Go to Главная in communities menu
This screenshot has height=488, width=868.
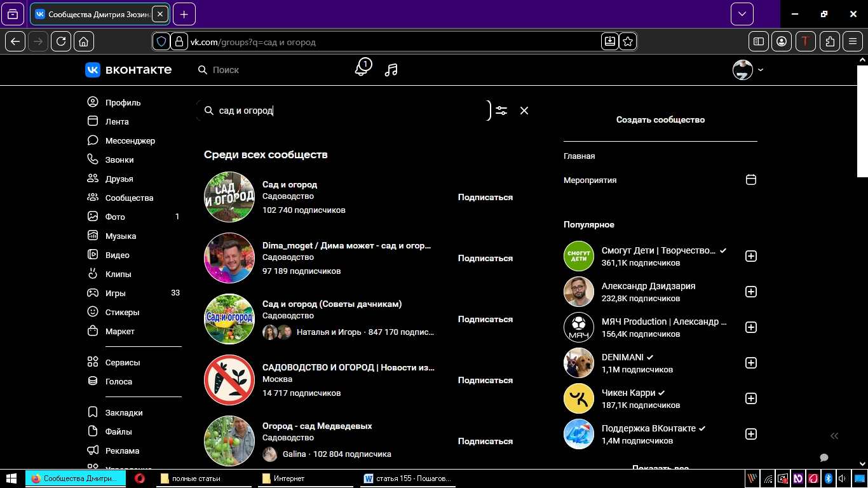(x=579, y=156)
